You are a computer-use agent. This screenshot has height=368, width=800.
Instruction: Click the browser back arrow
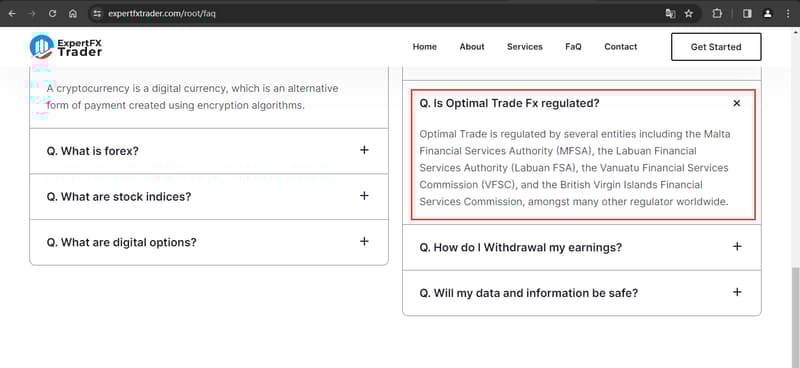[12, 14]
